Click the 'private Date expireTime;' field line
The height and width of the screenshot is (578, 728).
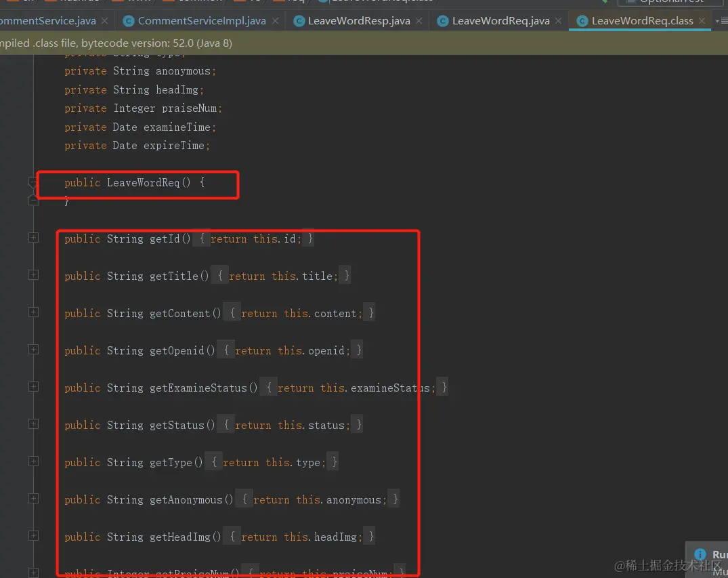(137, 146)
